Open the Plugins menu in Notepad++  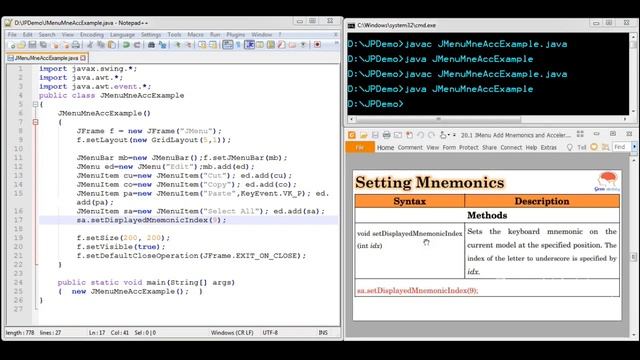coord(236,35)
